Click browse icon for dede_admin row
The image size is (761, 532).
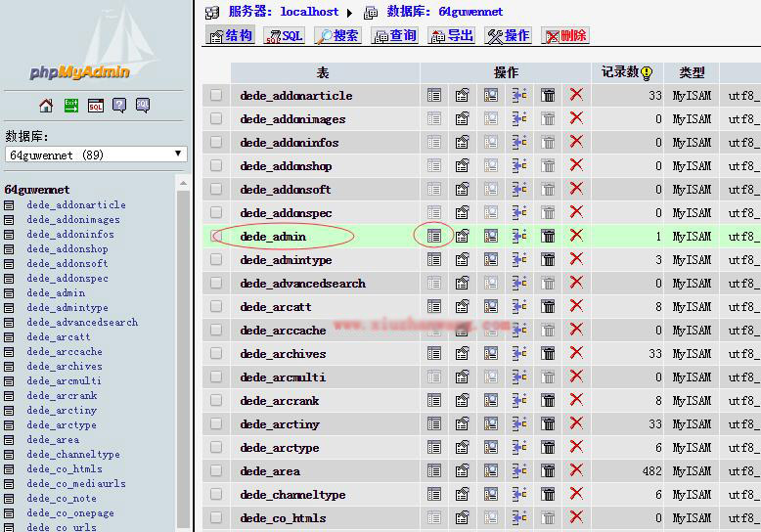(433, 236)
